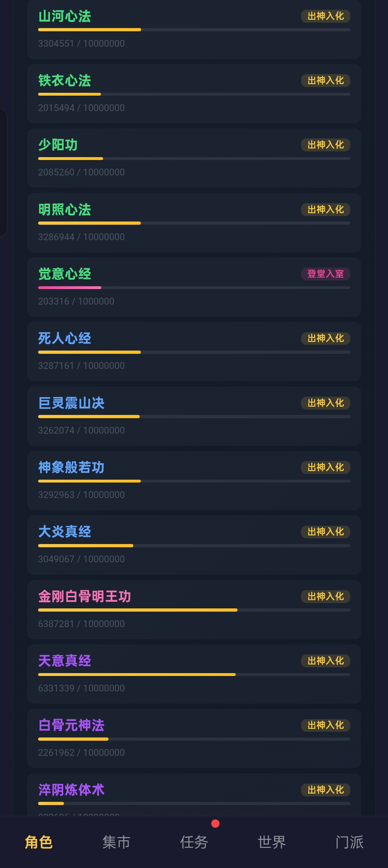
Task: Open the 任务 tab
Action: 194,842
